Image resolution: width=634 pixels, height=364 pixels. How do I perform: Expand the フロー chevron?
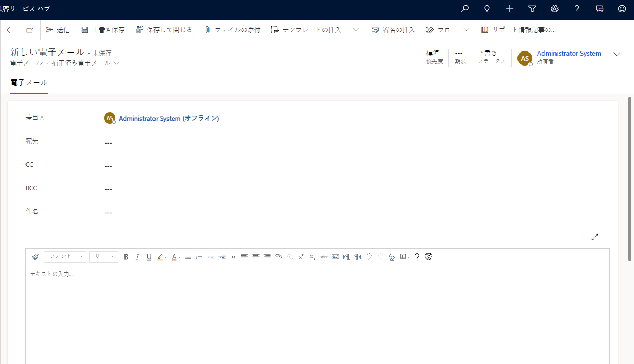pyautogui.click(x=467, y=30)
